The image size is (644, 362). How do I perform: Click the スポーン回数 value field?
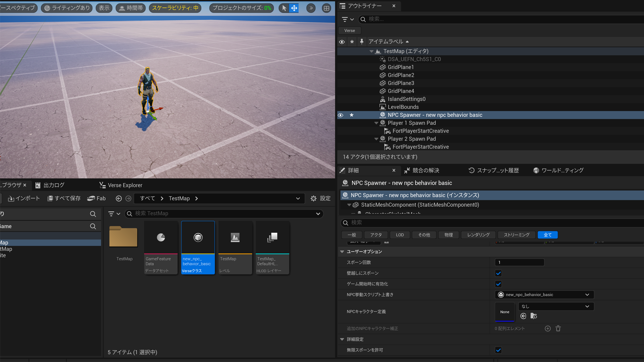[520, 262]
